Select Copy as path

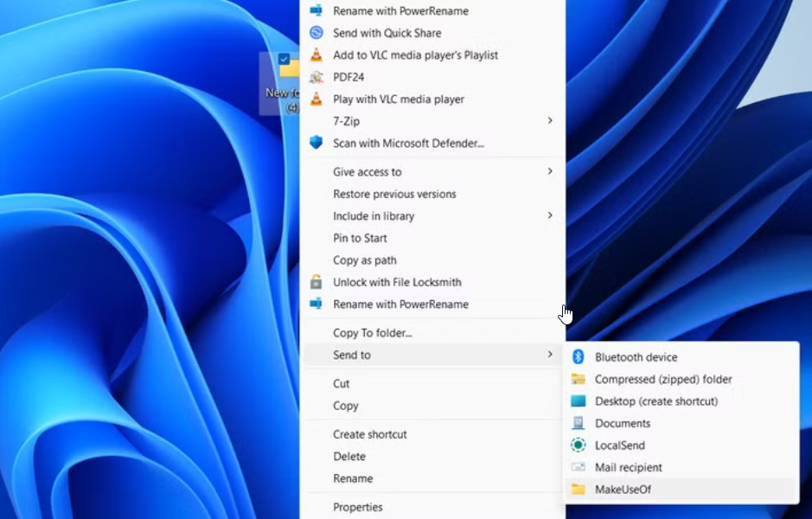[365, 260]
